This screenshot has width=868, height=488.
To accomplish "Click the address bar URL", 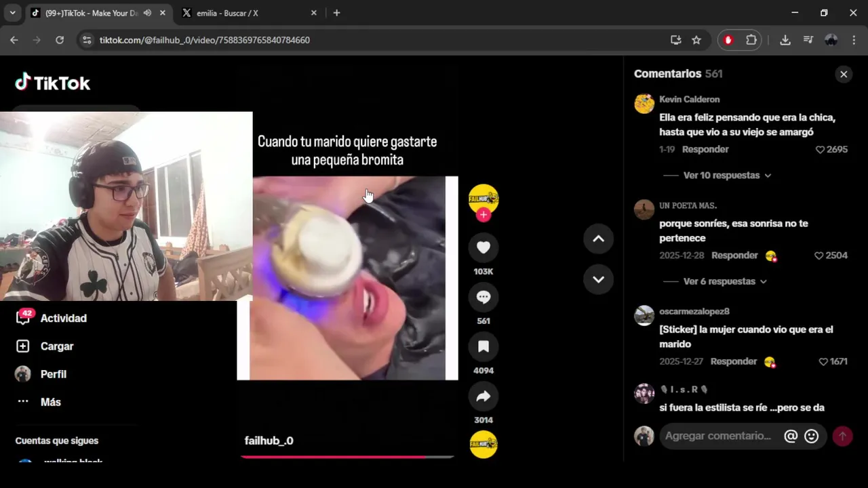I will (x=205, y=40).
